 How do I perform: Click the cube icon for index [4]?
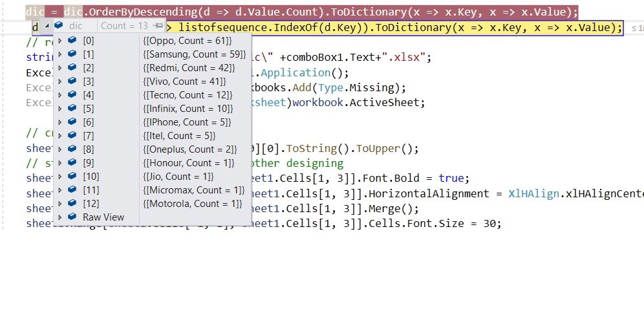coord(72,94)
